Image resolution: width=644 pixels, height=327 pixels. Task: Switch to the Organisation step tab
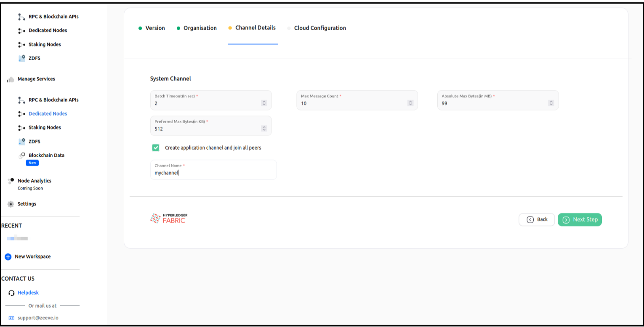coord(200,28)
